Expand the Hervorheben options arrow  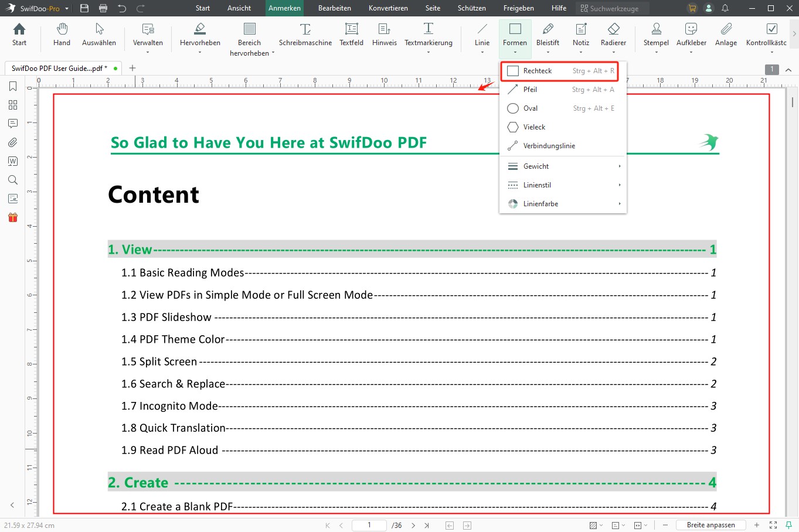[200, 53]
